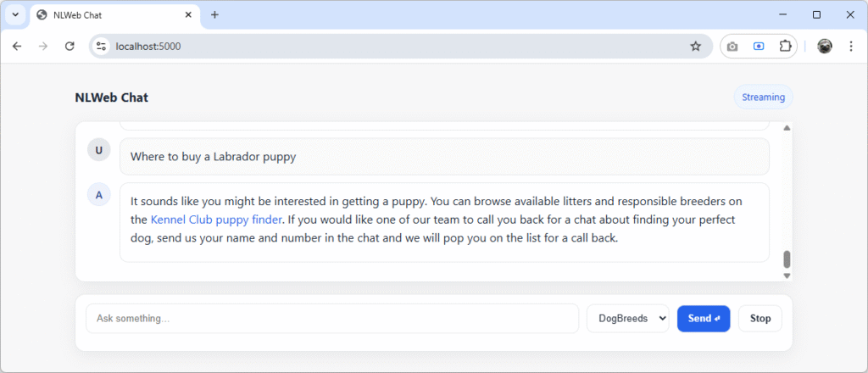868x373 pixels.
Task: Select the NLWeb Chat tab
Action: coord(115,15)
